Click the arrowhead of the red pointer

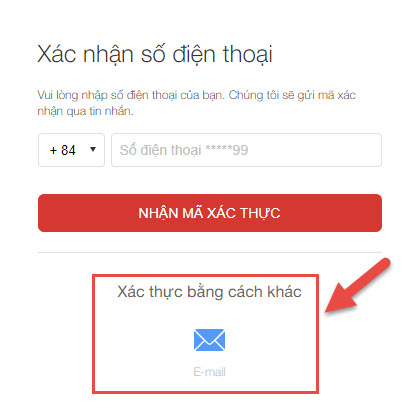coord(341,298)
